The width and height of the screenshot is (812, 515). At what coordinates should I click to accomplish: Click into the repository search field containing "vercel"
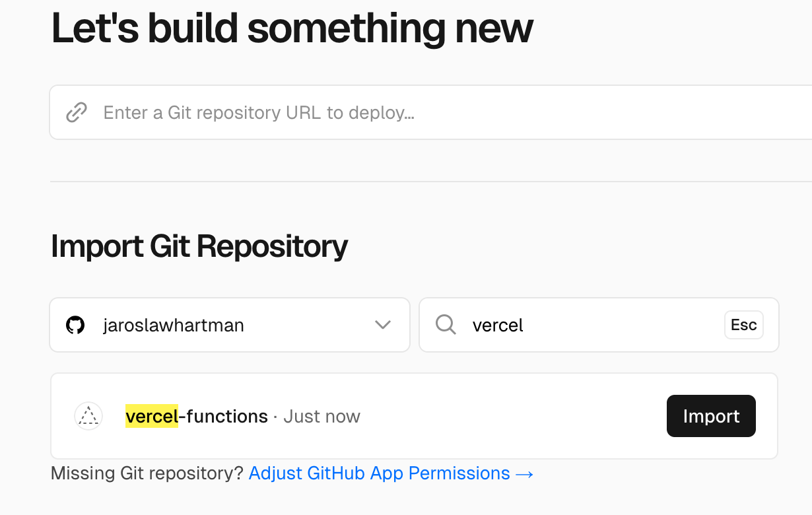(594, 325)
